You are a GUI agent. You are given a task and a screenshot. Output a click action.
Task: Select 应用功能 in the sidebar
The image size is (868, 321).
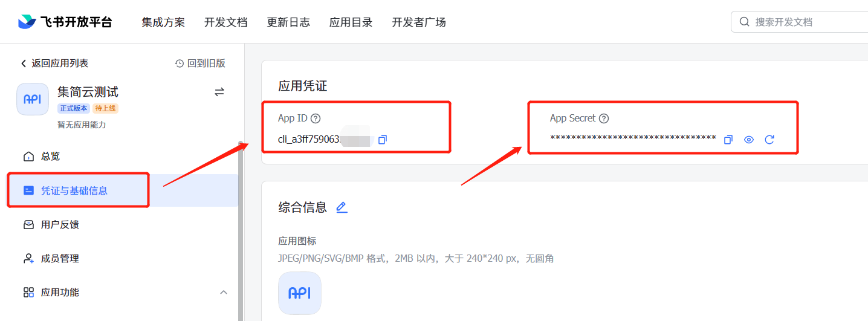123,292
